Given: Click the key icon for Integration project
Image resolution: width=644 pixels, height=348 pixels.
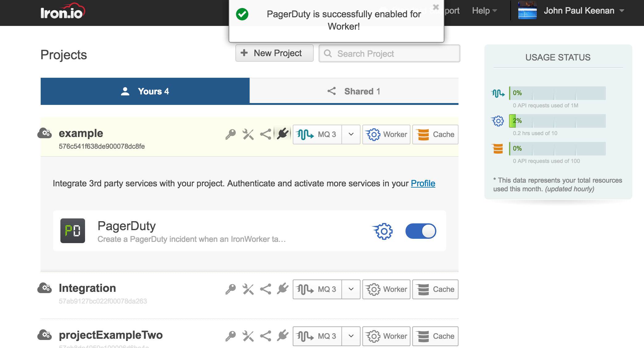Looking at the screenshot, I should click(x=230, y=289).
